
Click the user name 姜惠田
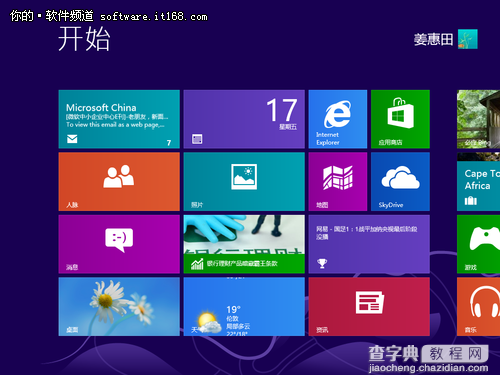pyautogui.click(x=433, y=40)
